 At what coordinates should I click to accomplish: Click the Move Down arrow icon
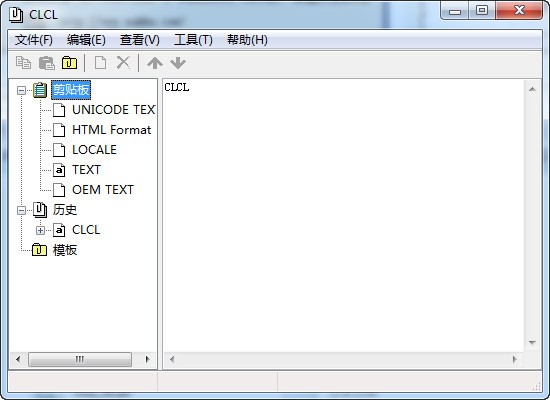(178, 63)
